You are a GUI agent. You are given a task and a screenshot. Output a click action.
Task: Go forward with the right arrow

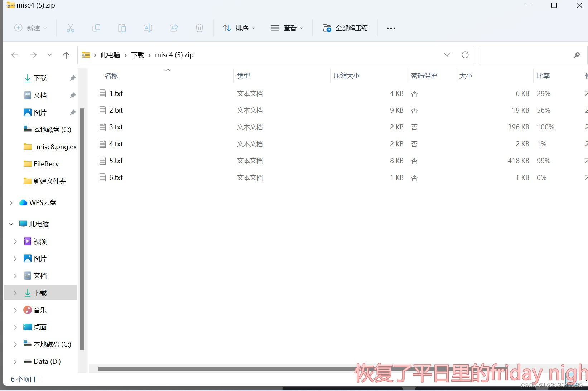point(33,55)
